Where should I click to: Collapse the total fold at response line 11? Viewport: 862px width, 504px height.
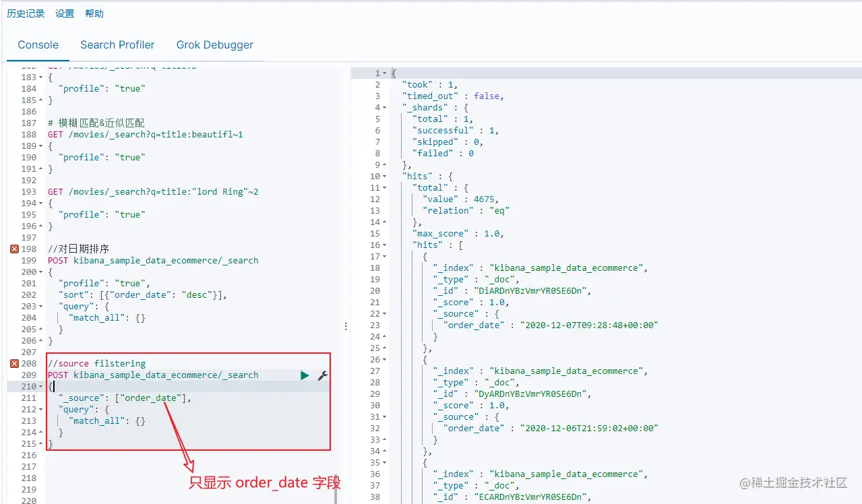(x=384, y=187)
